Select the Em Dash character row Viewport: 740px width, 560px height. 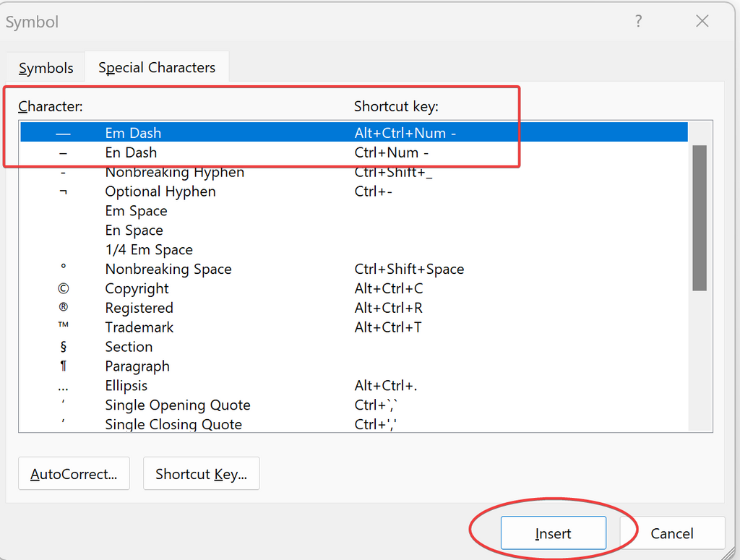pos(133,133)
